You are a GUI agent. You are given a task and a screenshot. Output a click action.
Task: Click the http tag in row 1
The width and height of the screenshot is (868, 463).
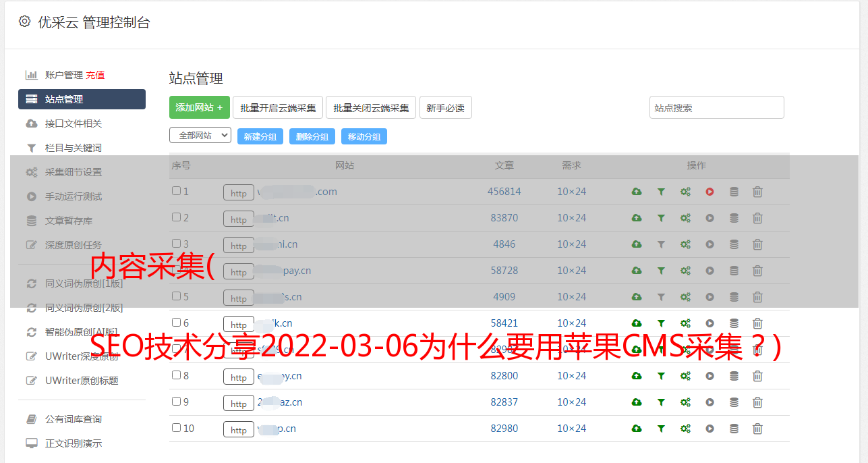(x=239, y=192)
